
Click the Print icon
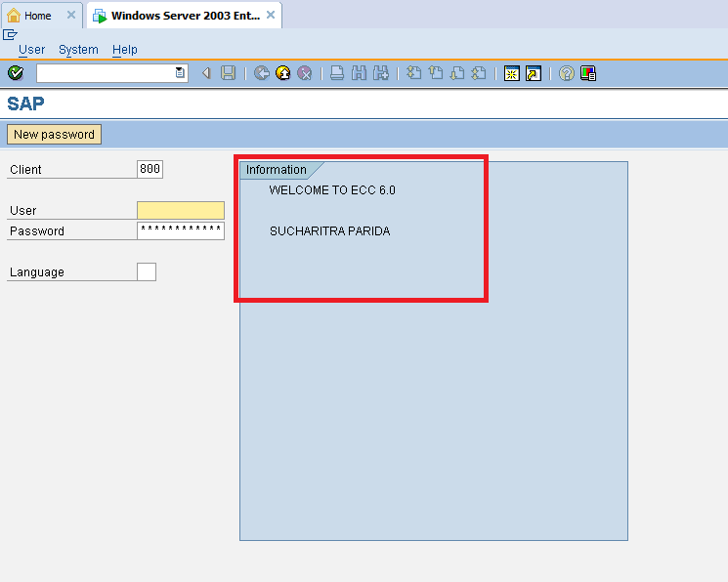click(x=337, y=73)
